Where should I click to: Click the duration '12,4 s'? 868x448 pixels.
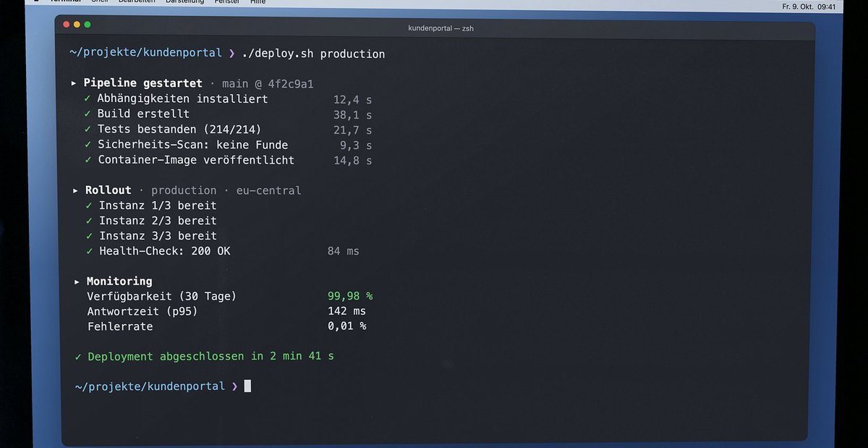(352, 100)
